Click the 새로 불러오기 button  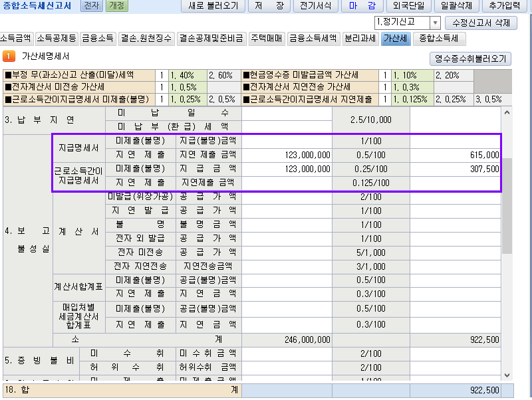click(x=213, y=7)
